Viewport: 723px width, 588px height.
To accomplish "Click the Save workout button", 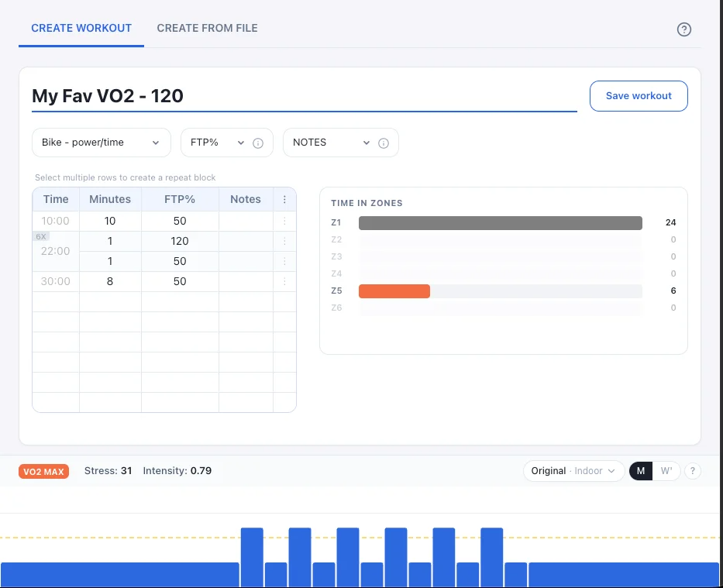I will pyautogui.click(x=639, y=95).
